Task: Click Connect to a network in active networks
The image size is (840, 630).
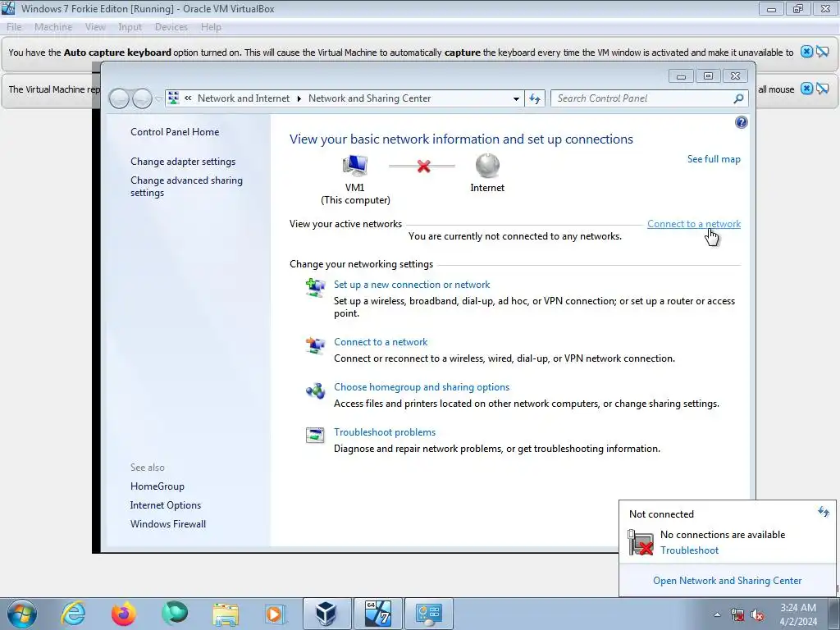Action: tap(694, 224)
